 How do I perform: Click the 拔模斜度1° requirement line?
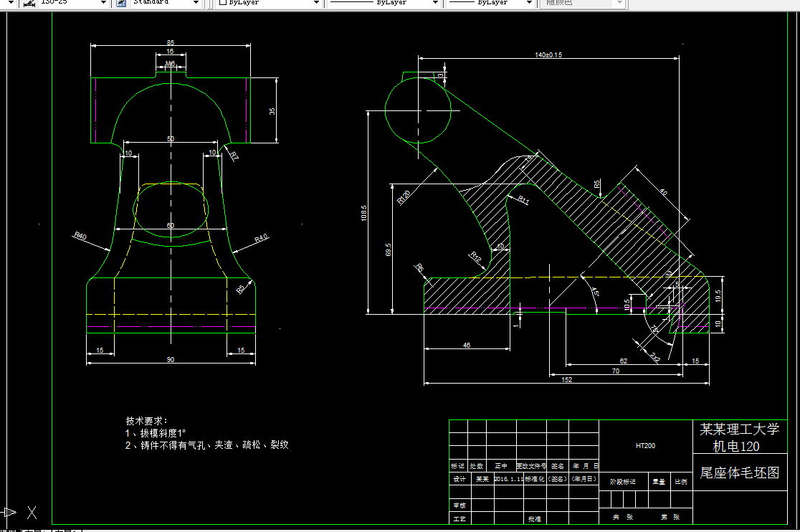tap(156, 433)
